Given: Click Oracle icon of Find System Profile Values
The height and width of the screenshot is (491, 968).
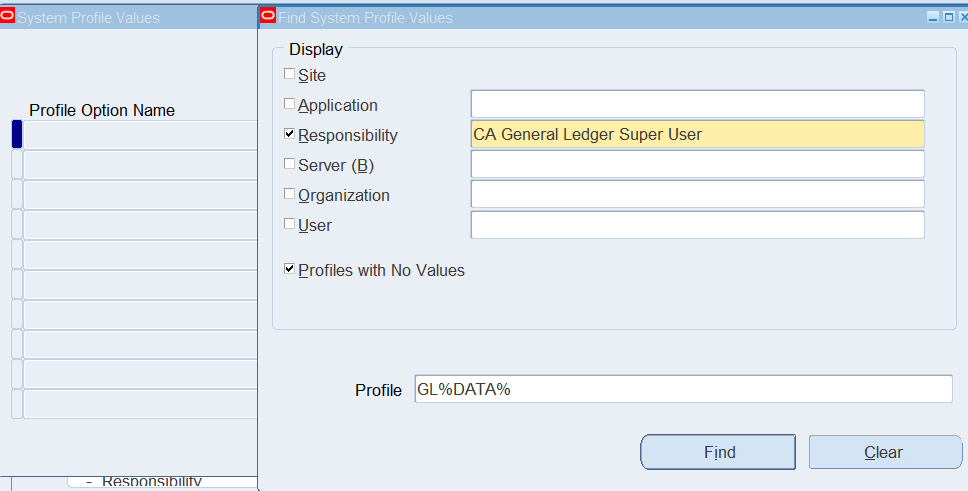Looking at the screenshot, I should tap(268, 16).
